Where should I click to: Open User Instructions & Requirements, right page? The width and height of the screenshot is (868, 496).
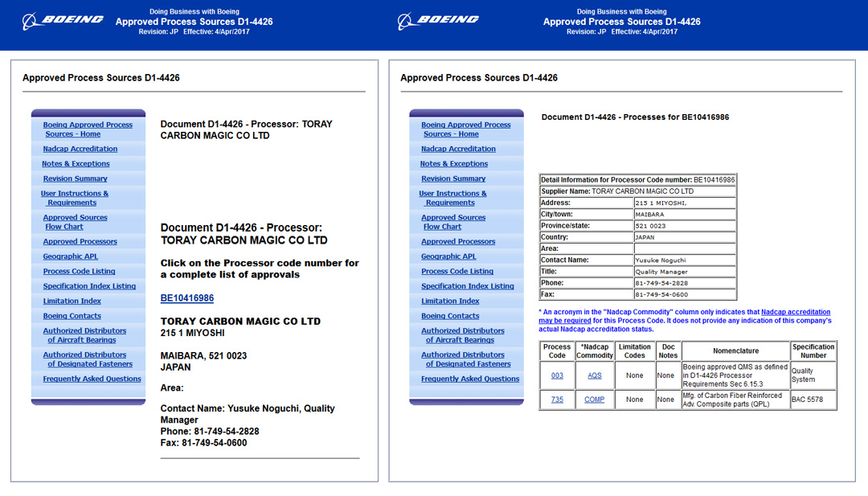(x=452, y=199)
